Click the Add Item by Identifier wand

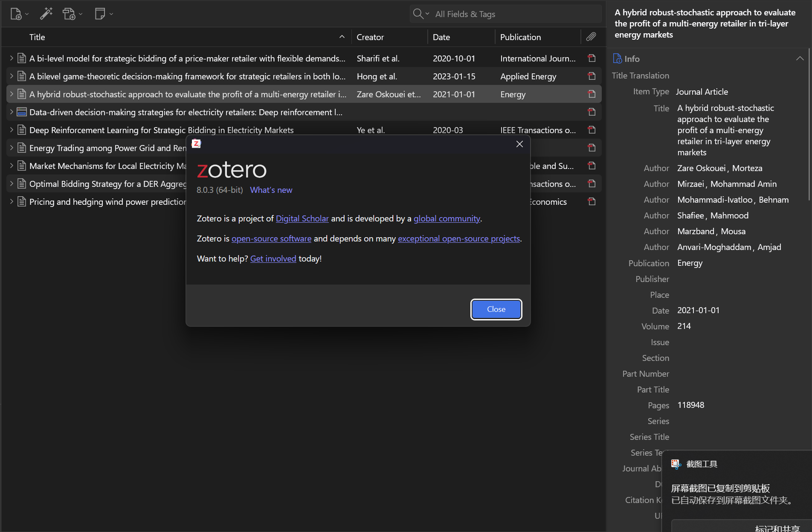tap(46, 14)
